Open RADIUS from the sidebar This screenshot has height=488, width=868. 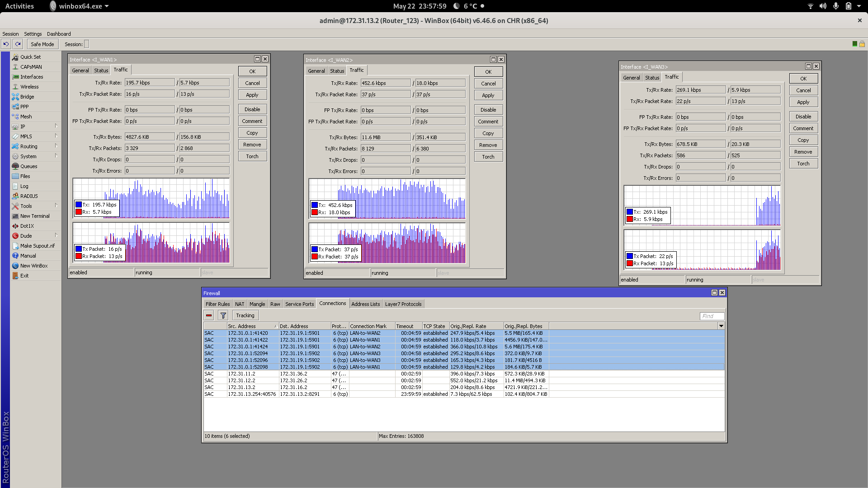tap(29, 196)
